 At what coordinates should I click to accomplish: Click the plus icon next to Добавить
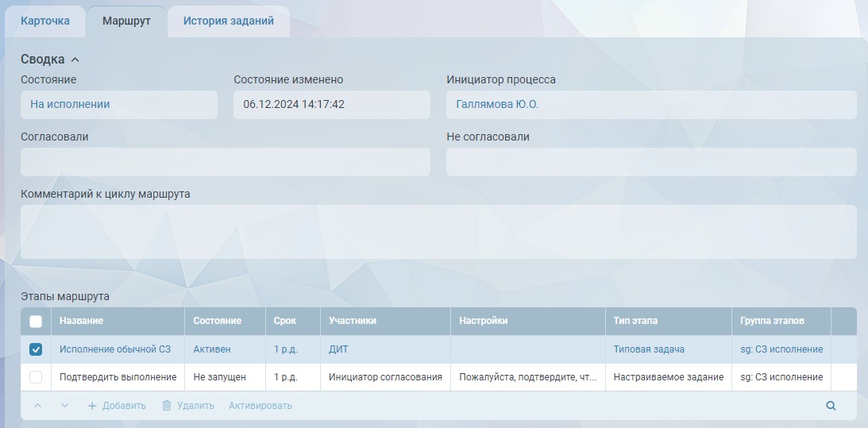click(x=92, y=406)
